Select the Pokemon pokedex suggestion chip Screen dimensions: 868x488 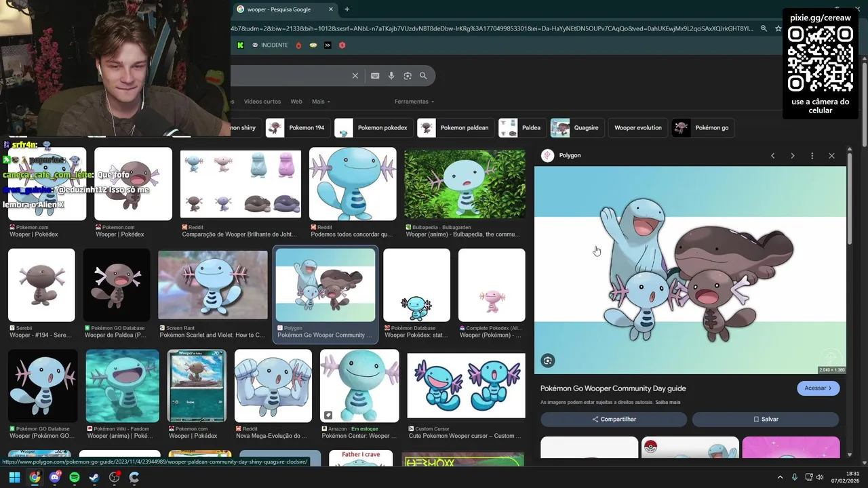click(x=374, y=127)
